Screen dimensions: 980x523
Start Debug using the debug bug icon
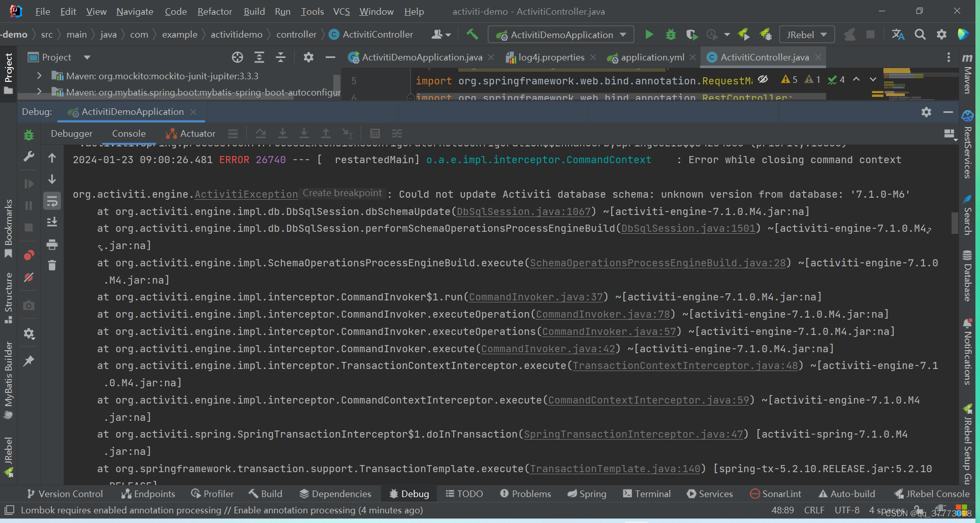(671, 34)
